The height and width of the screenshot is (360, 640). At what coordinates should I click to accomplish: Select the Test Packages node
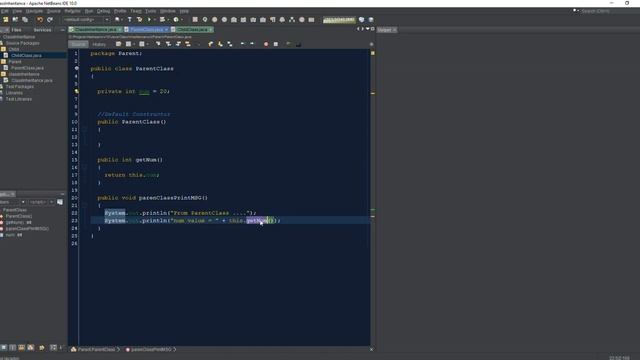click(20, 87)
